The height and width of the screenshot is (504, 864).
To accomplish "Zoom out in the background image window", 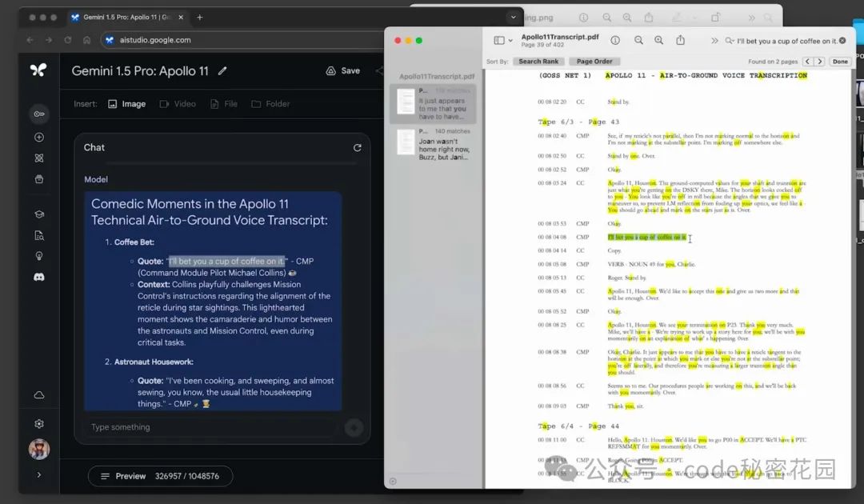I will pos(606,18).
